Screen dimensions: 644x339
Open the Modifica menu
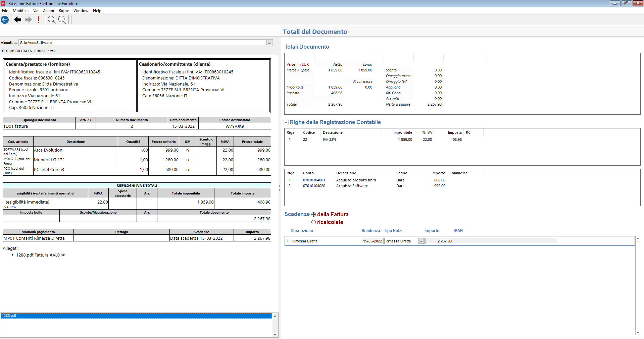pos(20,11)
